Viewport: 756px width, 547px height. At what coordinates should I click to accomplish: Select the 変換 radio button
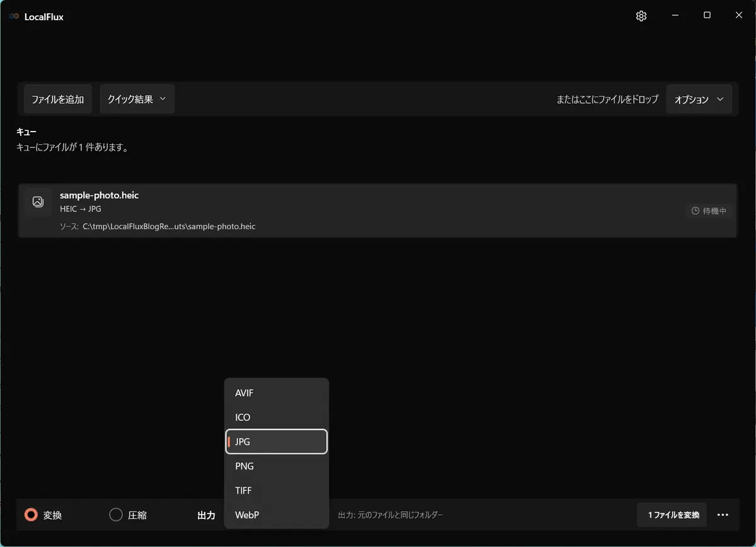31,515
